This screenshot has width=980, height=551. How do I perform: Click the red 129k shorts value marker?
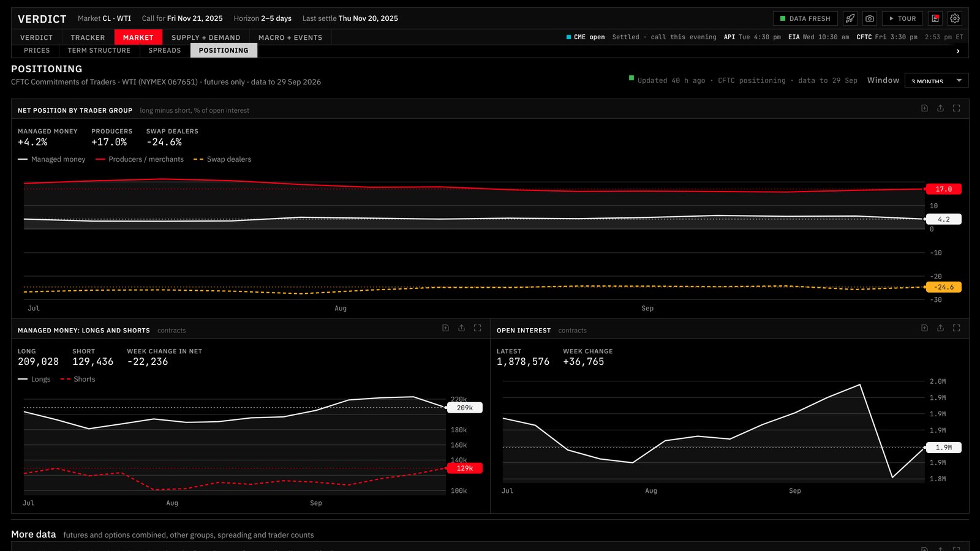point(465,468)
